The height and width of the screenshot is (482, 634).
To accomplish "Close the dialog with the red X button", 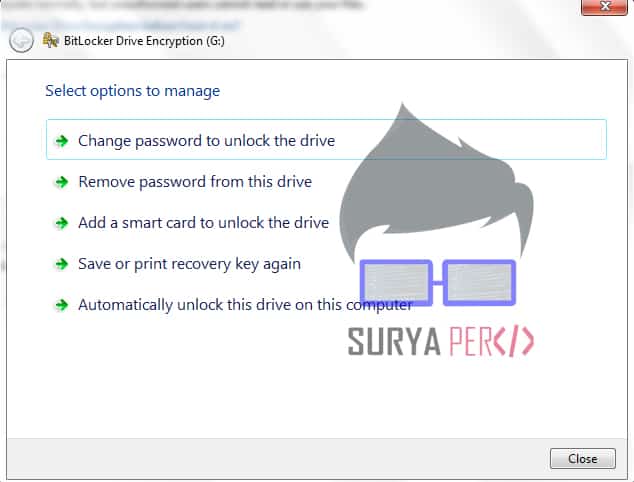I will [x=604, y=7].
